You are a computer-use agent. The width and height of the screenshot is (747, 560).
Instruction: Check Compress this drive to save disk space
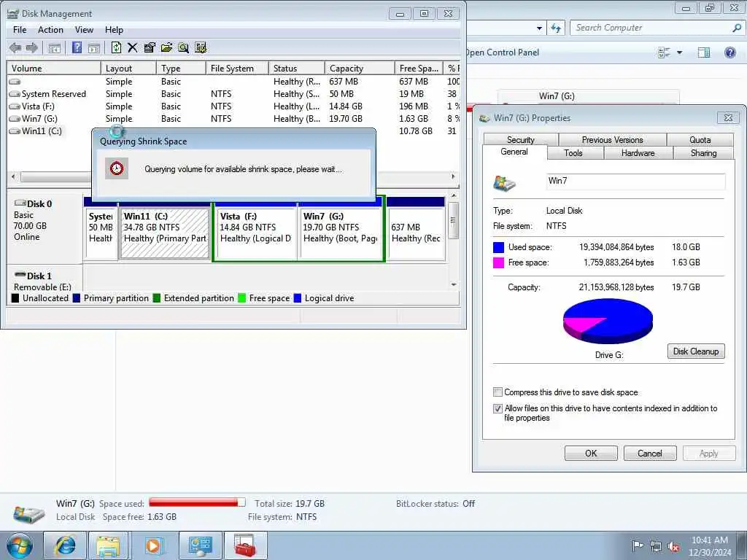(x=498, y=392)
